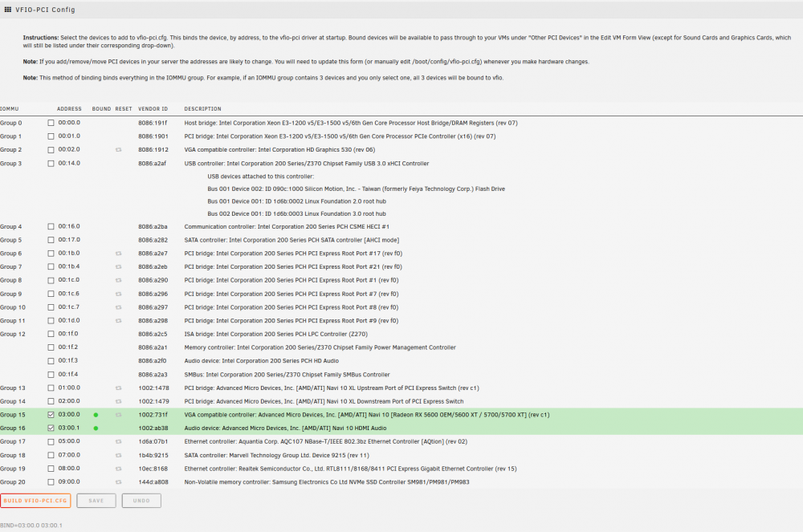Screen dimensions: 803x532
Task: Click Build VFIO-PCI.CFG button
Action: click(35, 501)
